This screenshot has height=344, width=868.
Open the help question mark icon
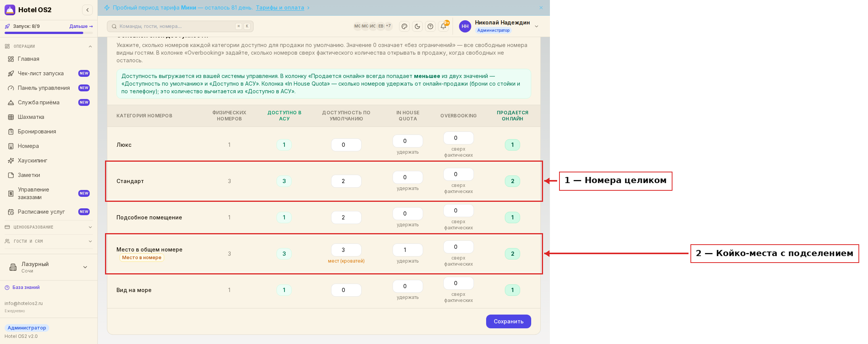click(430, 26)
